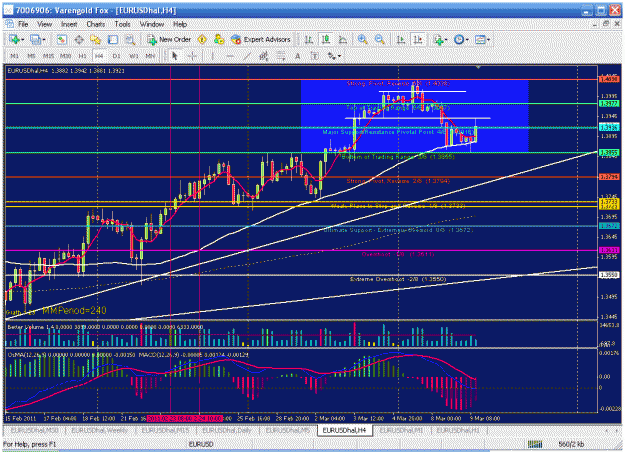The image size is (625, 452).
Task: Click the New Order button
Action: click(x=169, y=39)
